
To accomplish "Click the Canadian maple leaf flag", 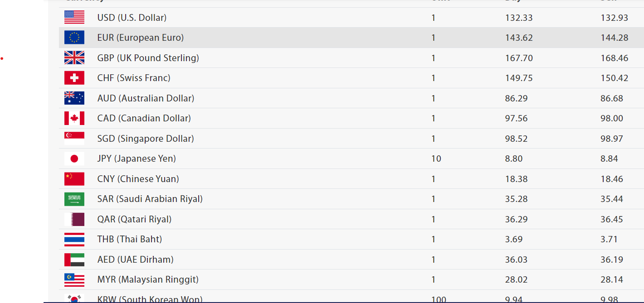I will click(74, 118).
